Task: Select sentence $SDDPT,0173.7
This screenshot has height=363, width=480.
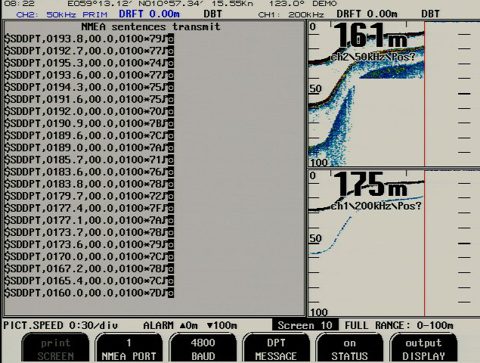Action: point(89,232)
